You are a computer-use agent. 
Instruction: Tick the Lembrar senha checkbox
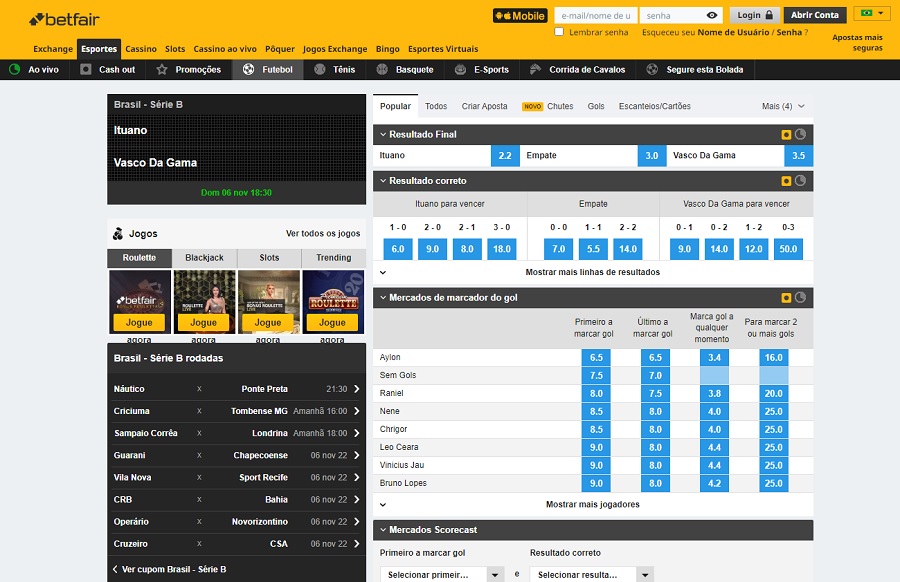pos(559,32)
